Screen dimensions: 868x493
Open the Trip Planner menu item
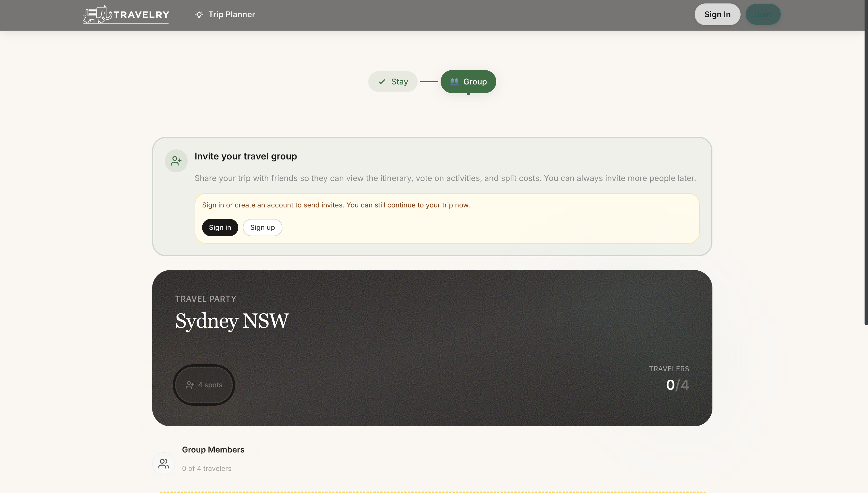coord(231,15)
